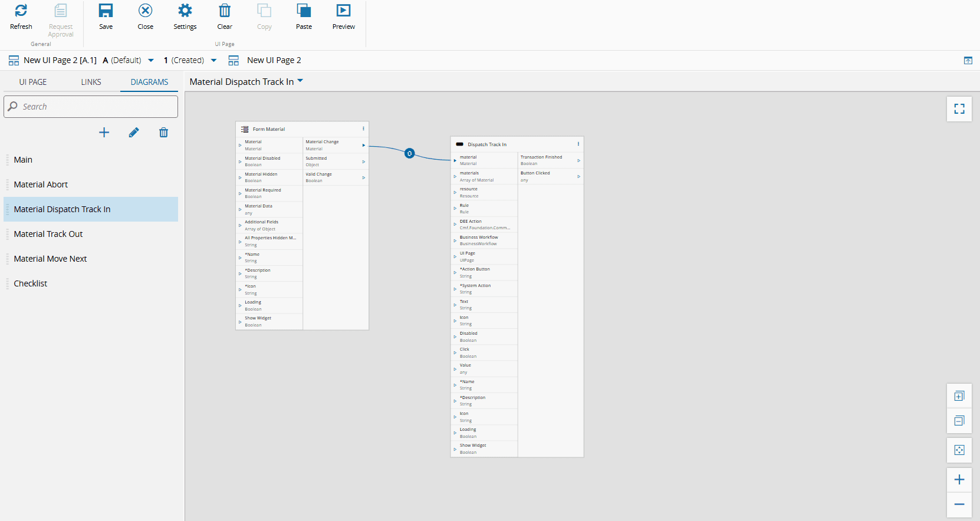Switch to the UI PAGE tab

pos(33,82)
